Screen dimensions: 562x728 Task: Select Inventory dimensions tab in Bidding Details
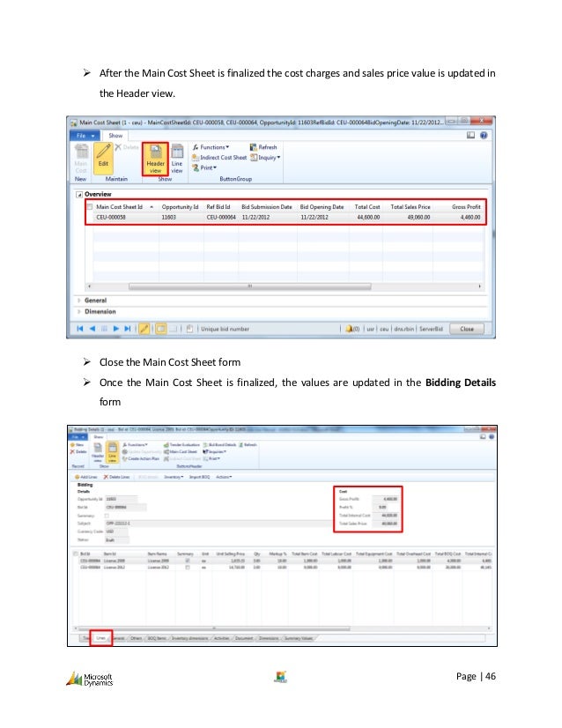[x=189, y=638]
